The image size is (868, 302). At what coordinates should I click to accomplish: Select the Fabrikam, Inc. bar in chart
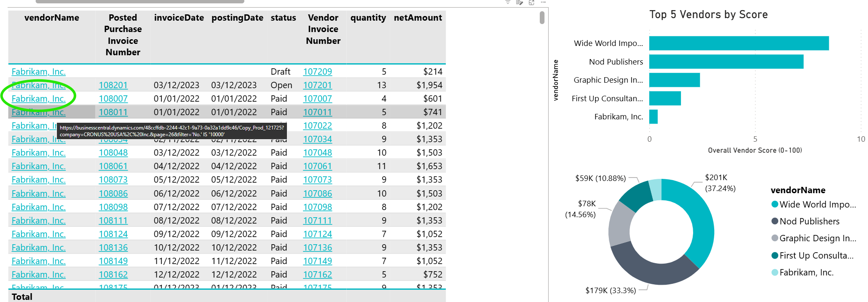[654, 116]
